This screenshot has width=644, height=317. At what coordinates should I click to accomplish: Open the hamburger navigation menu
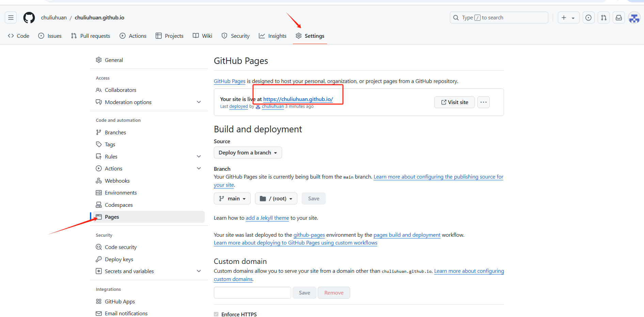tap(11, 18)
